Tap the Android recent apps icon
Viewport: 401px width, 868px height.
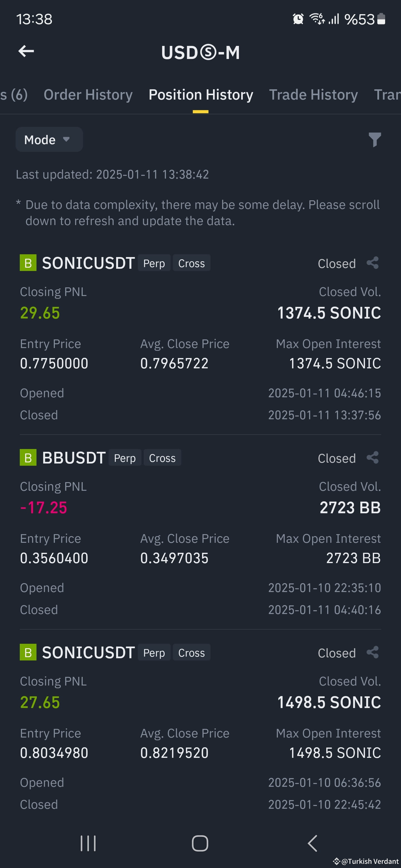[88, 844]
